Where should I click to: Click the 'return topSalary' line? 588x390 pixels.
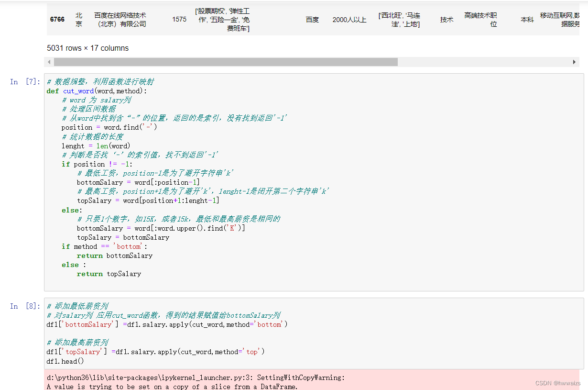pyautogui.click(x=109, y=274)
